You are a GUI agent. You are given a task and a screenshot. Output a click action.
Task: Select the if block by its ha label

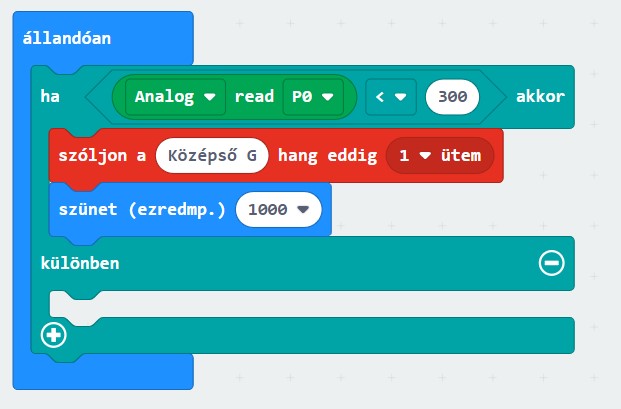[49, 97]
